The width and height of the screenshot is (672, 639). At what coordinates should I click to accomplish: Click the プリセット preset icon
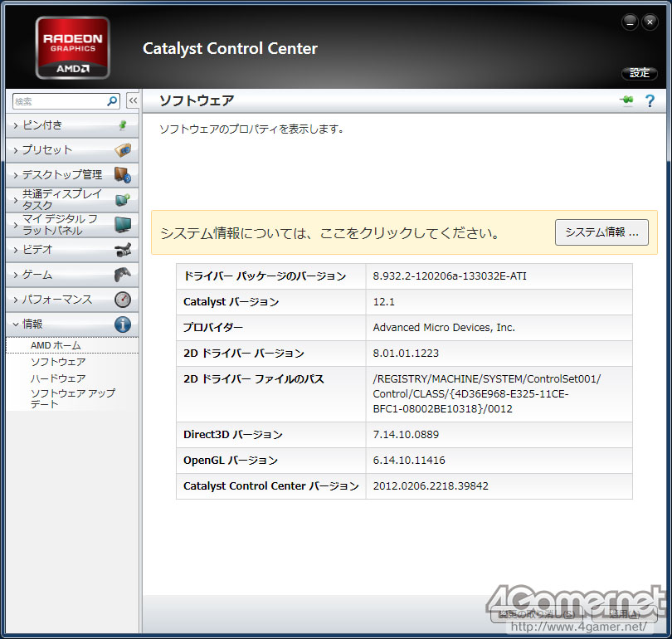[x=123, y=150]
